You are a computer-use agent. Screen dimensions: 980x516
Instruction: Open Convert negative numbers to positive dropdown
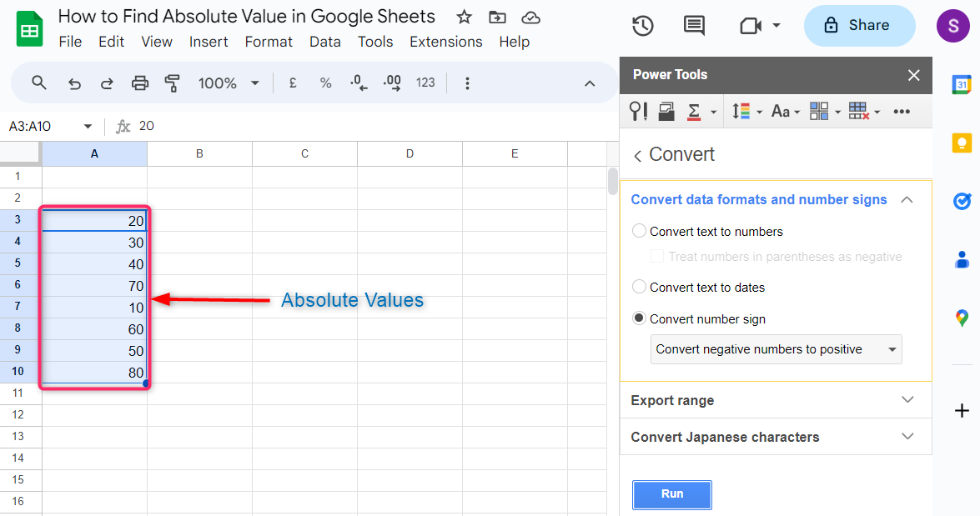[x=776, y=349]
